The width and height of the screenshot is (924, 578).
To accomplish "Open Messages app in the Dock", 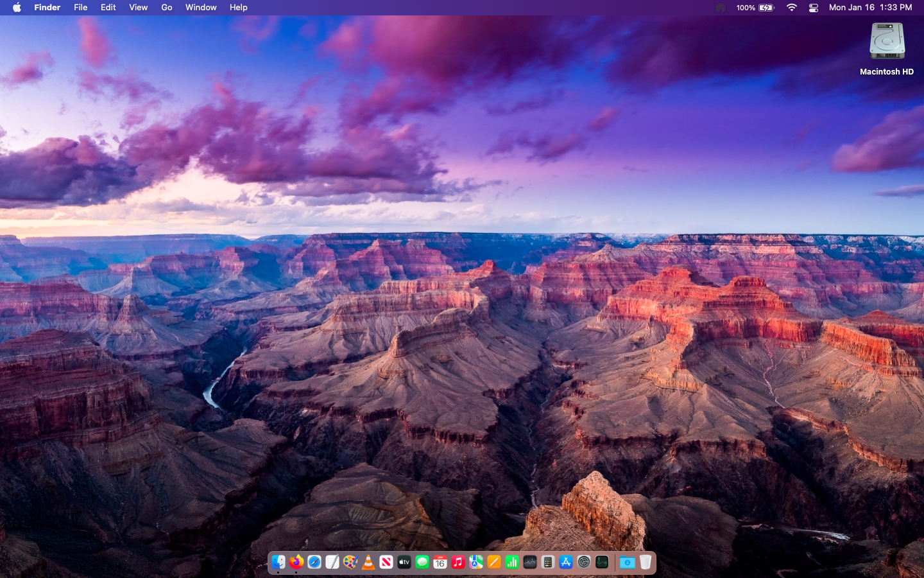I will coord(422,562).
